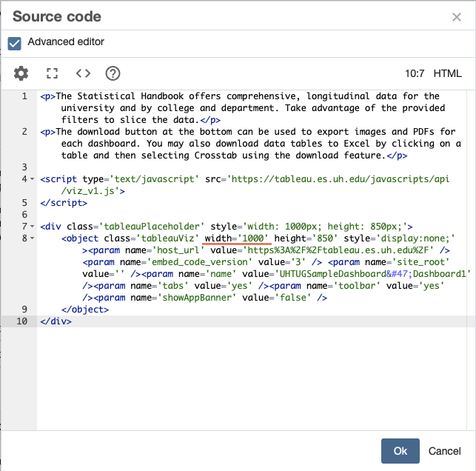Click line number 3 in gutter
Image resolution: width=476 pixels, height=471 pixels.
(x=24, y=167)
